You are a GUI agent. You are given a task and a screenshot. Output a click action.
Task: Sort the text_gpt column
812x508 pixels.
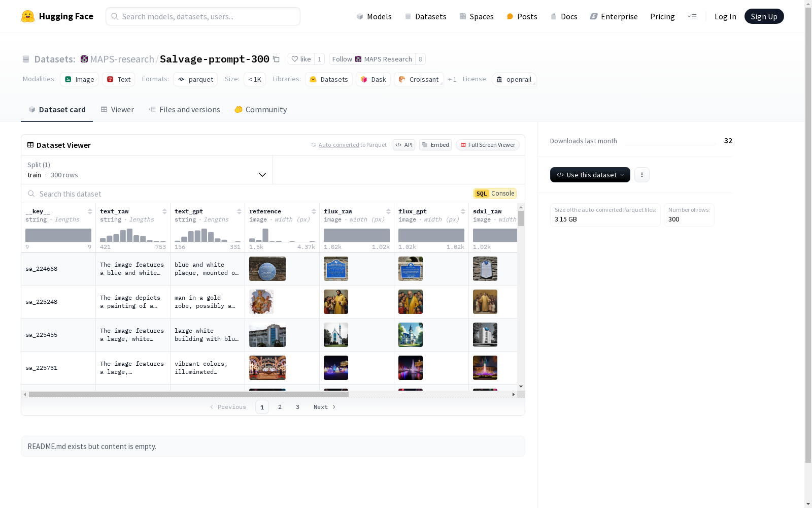(x=239, y=211)
